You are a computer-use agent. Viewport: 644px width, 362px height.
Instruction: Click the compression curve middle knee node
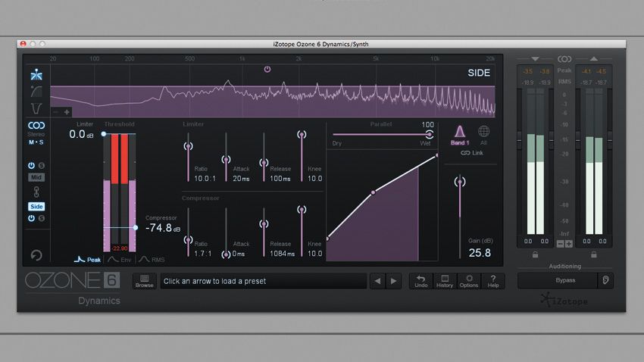click(x=373, y=192)
